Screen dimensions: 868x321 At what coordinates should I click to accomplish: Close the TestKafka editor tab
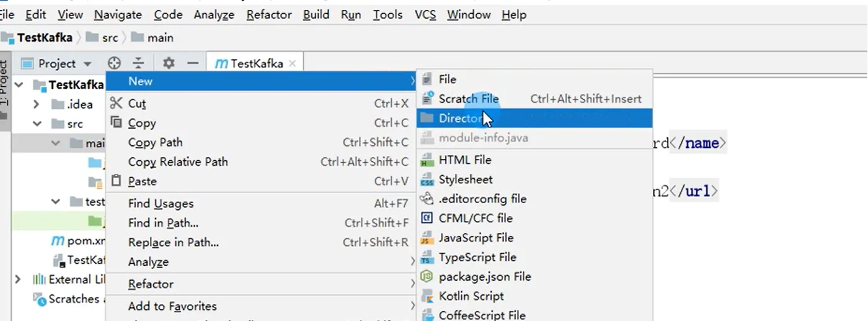[293, 63]
